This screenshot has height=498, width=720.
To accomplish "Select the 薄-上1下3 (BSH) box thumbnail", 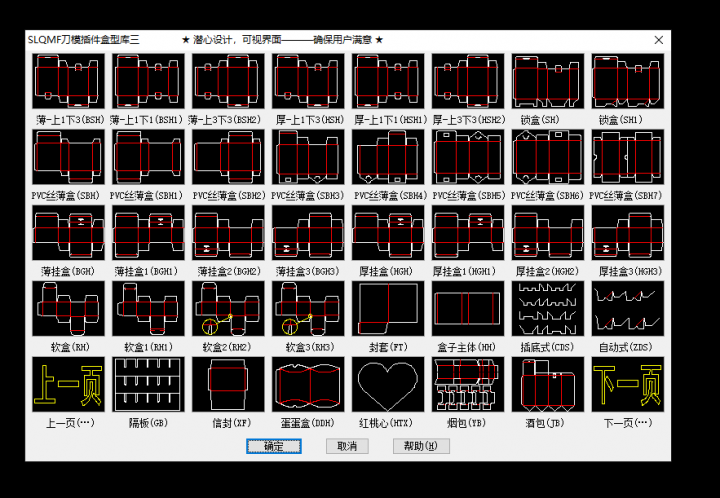I will (x=68, y=81).
